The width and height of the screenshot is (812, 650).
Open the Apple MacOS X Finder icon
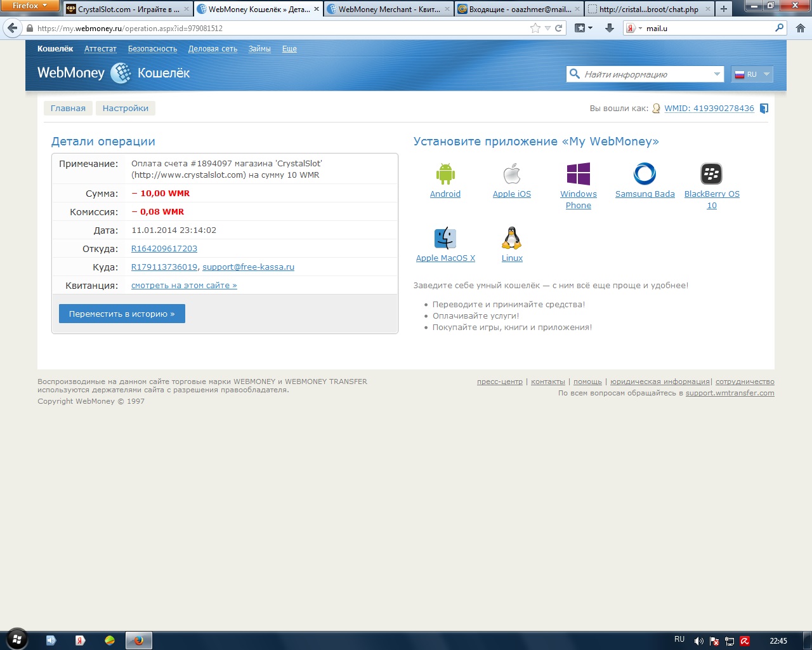tap(445, 238)
